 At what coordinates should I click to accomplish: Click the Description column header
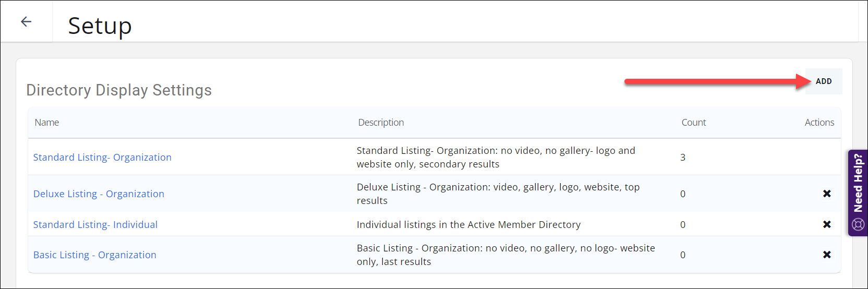coord(381,123)
